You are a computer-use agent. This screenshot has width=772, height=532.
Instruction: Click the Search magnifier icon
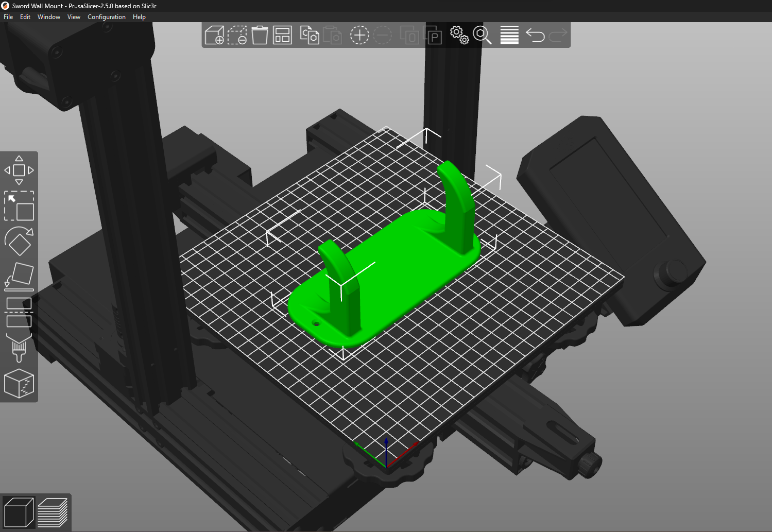click(x=483, y=35)
